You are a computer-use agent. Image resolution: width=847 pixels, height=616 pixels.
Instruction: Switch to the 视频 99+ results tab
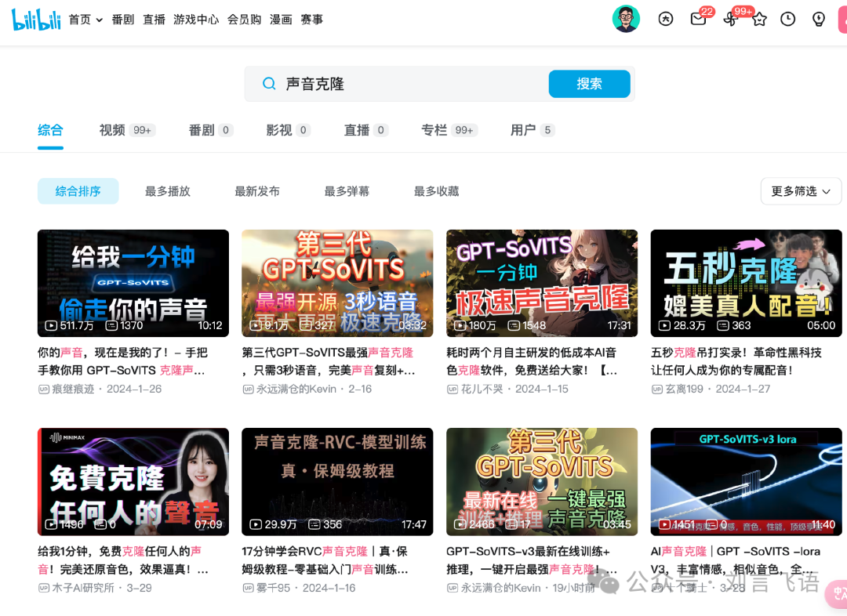(128, 130)
